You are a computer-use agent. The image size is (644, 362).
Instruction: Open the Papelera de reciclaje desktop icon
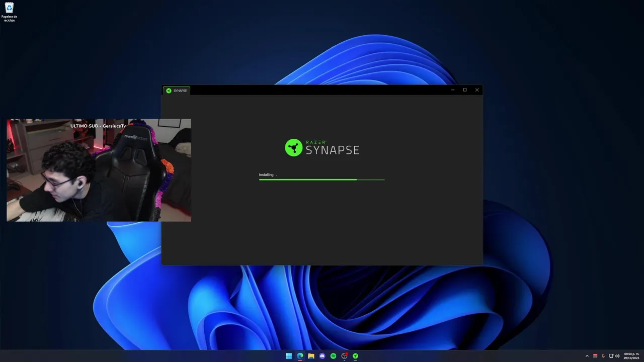9,12
